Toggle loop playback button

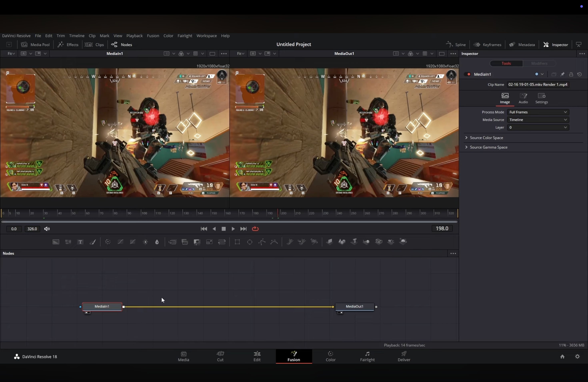point(255,229)
